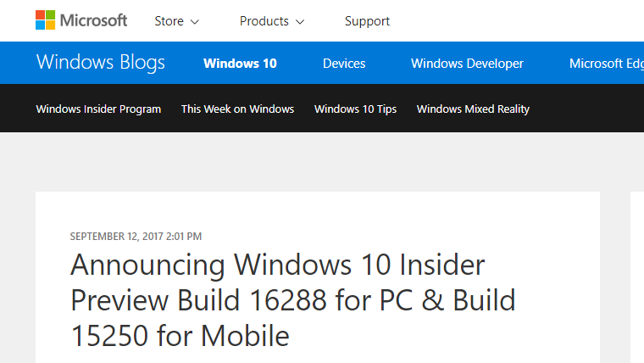
Task: Visit the Windows 10 Tips section
Action: 355,109
